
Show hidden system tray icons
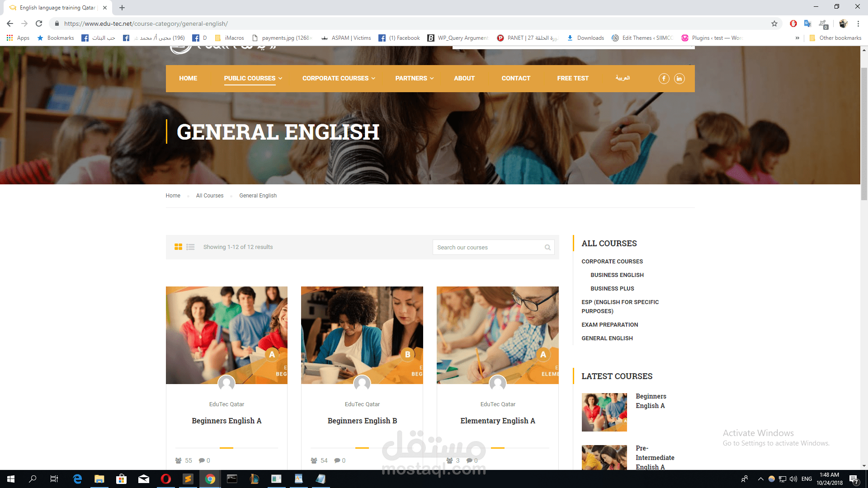point(760,479)
